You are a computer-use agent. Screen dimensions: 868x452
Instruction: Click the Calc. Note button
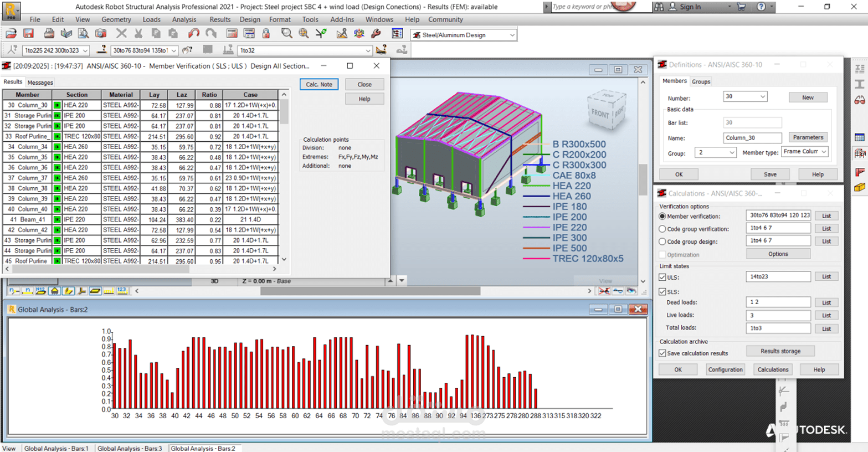(319, 85)
